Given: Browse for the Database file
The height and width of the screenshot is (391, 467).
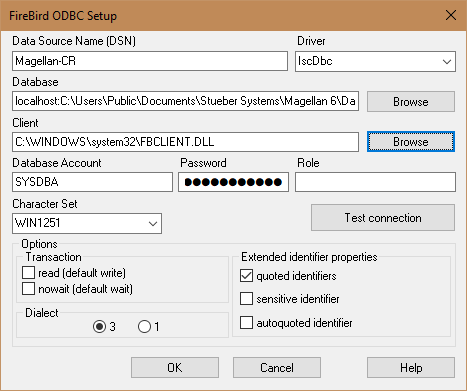Looking at the screenshot, I should (x=411, y=102).
